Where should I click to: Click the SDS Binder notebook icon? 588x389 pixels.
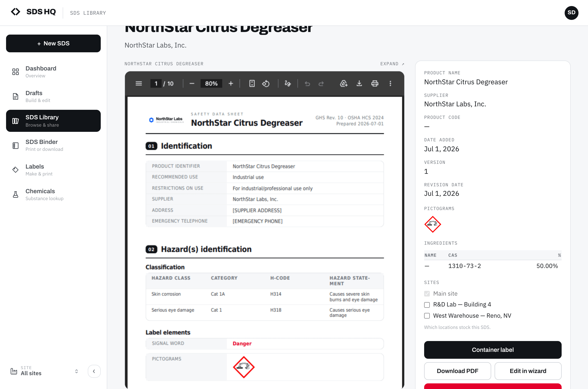[16, 145]
